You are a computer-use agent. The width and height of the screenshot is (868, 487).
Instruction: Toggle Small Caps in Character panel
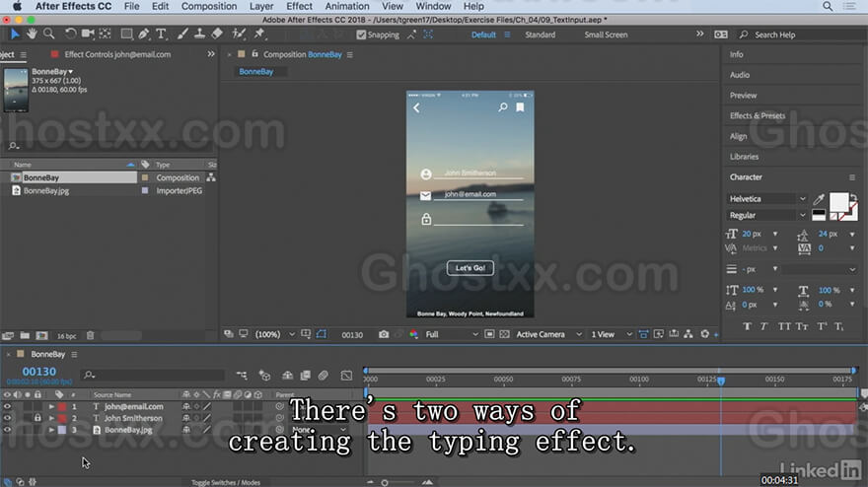802,326
